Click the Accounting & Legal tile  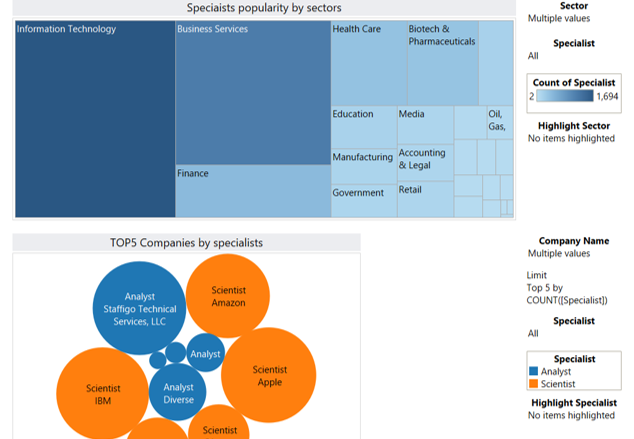click(425, 163)
